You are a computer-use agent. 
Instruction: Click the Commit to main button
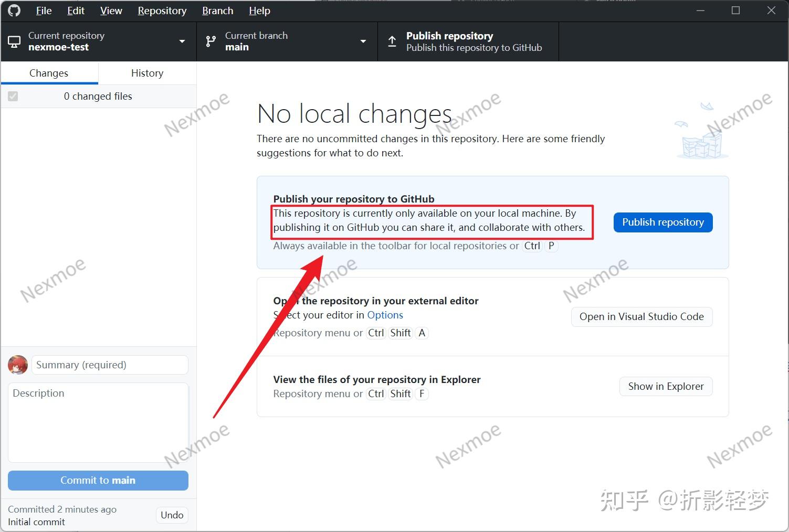pos(98,480)
